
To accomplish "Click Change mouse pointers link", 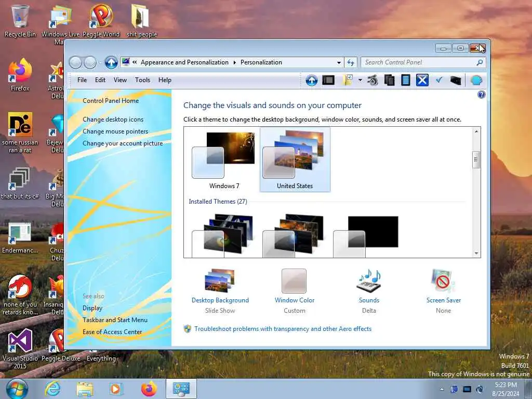I will click(x=115, y=131).
